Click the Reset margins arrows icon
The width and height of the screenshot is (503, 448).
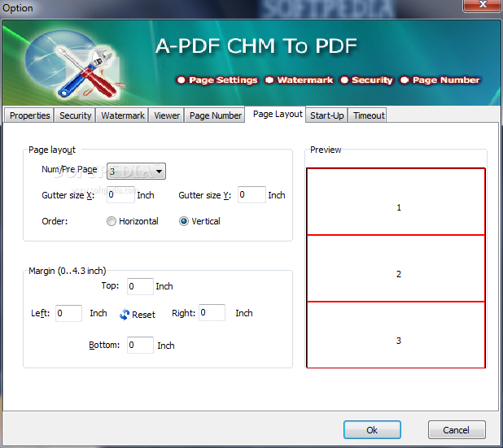point(125,315)
